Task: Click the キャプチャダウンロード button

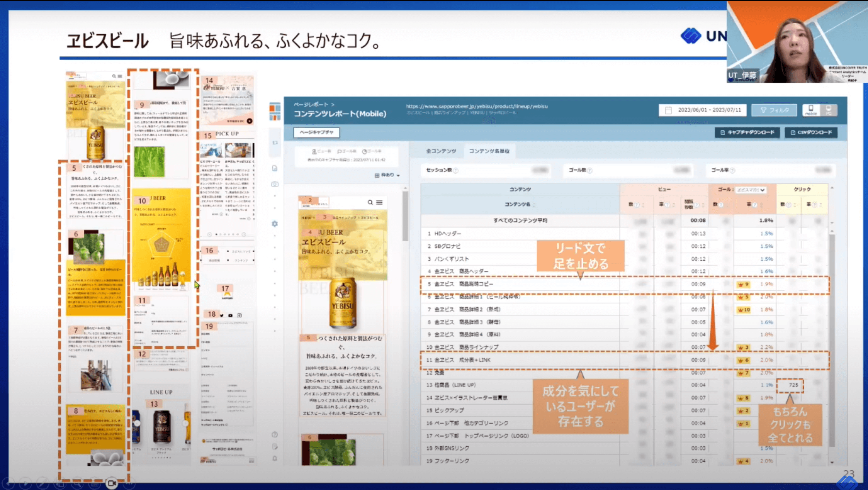Action: coord(747,132)
